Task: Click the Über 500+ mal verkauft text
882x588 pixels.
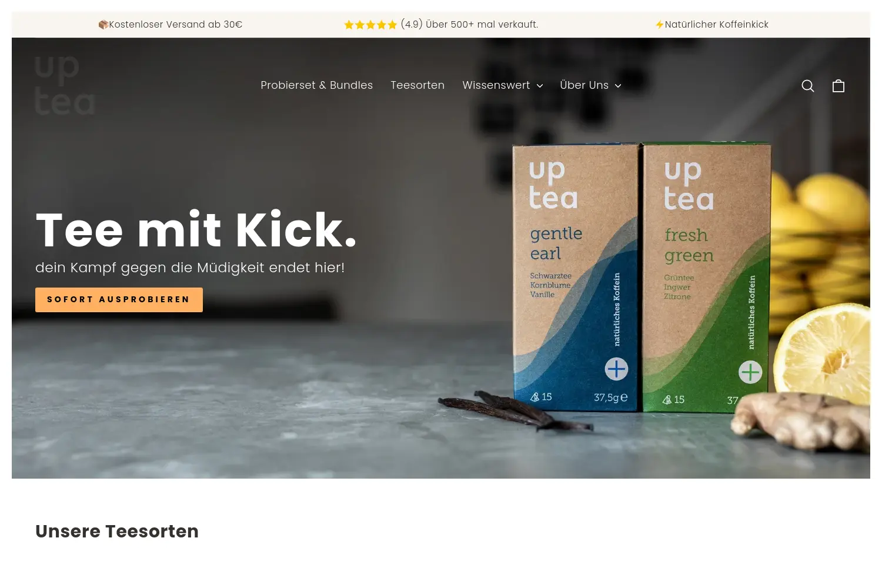Action: (x=482, y=25)
